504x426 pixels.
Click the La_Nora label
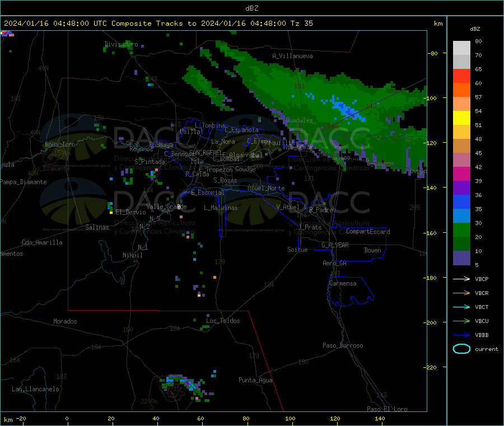tap(223, 142)
